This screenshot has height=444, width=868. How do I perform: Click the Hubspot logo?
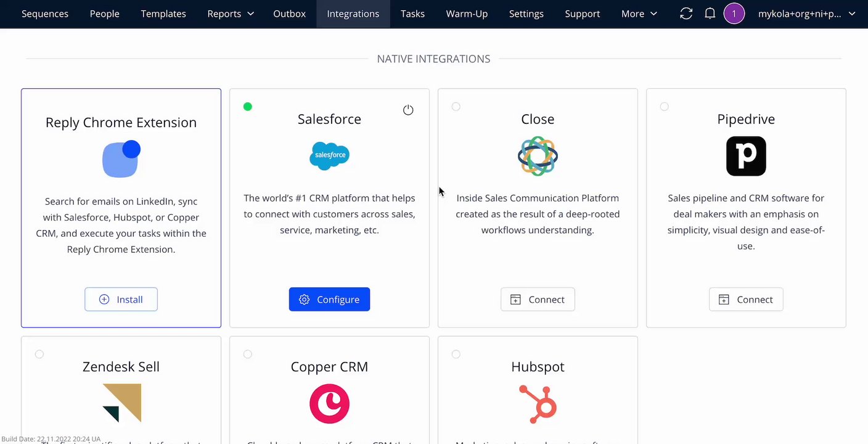tap(538, 403)
